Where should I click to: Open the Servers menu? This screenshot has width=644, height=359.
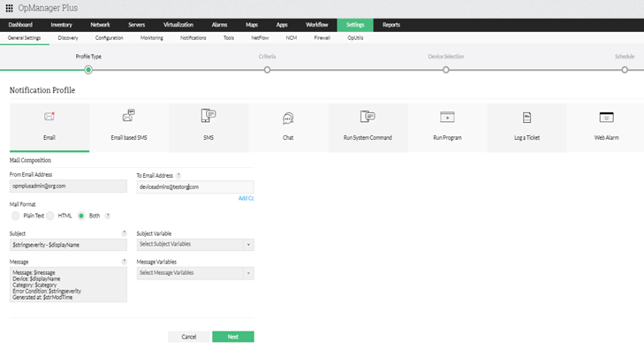pyautogui.click(x=136, y=25)
